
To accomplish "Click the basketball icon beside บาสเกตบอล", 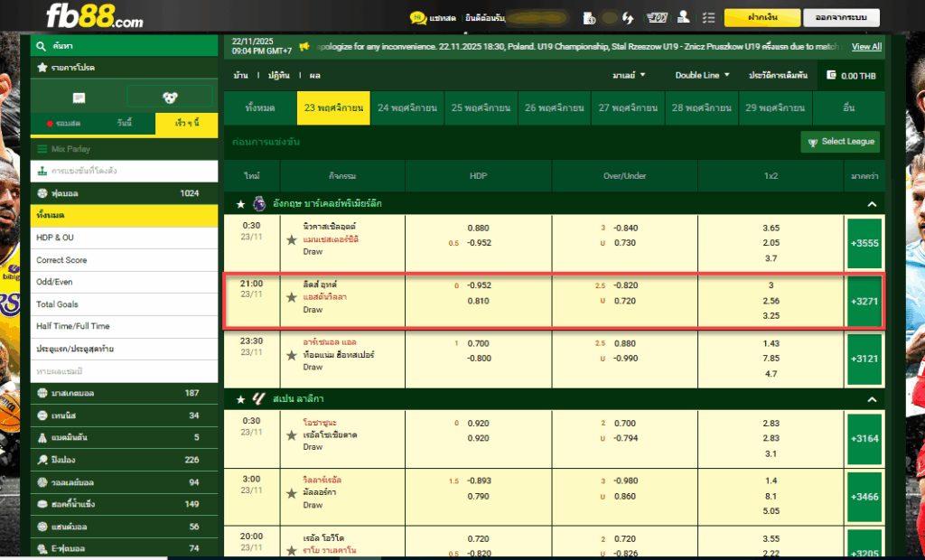I will click(x=42, y=393).
